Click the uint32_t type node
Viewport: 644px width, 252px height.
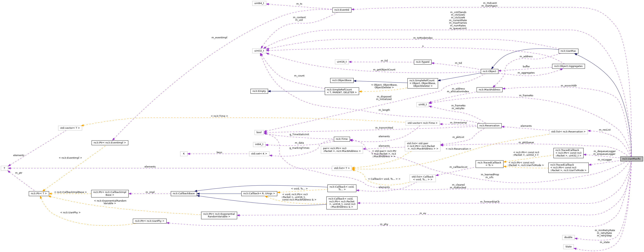[259, 51]
